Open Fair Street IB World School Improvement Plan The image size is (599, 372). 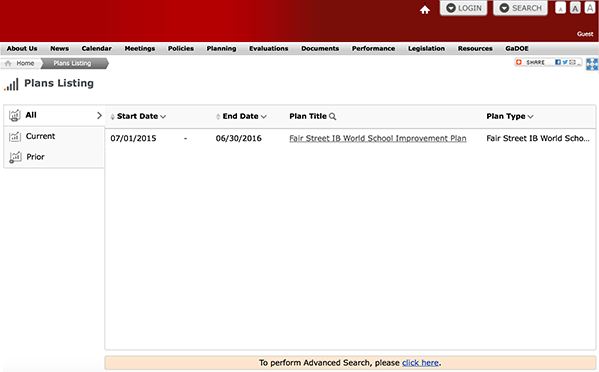click(378, 138)
